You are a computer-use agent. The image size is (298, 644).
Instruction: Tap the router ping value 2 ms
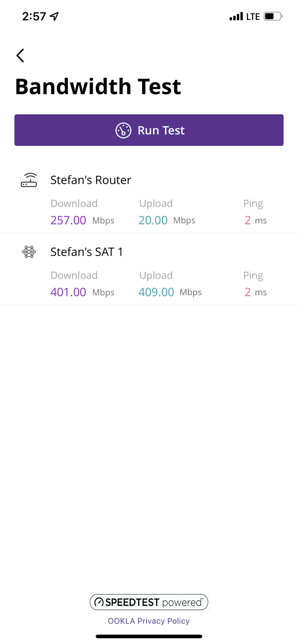[255, 220]
